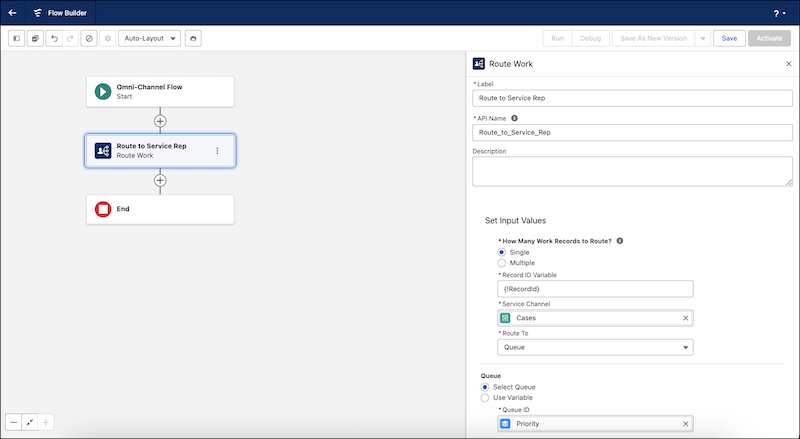Select the red End node icon
The width and height of the screenshot is (800, 439).
pos(103,209)
